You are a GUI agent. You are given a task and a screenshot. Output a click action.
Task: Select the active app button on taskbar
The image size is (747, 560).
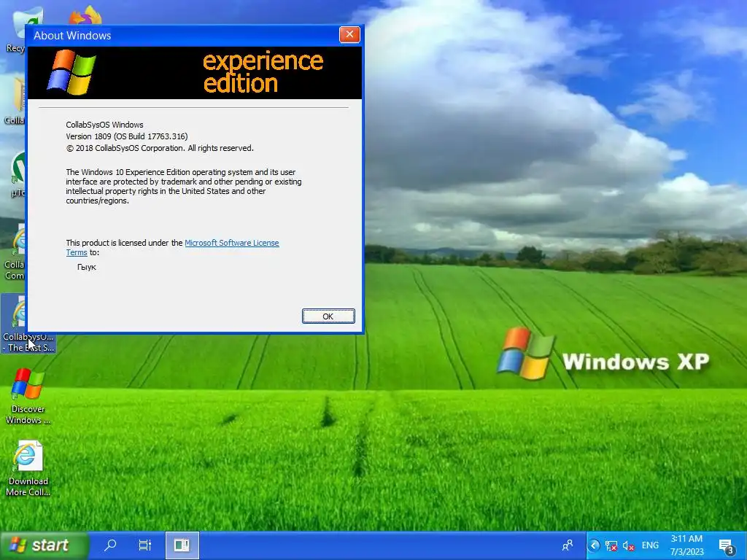(182, 545)
